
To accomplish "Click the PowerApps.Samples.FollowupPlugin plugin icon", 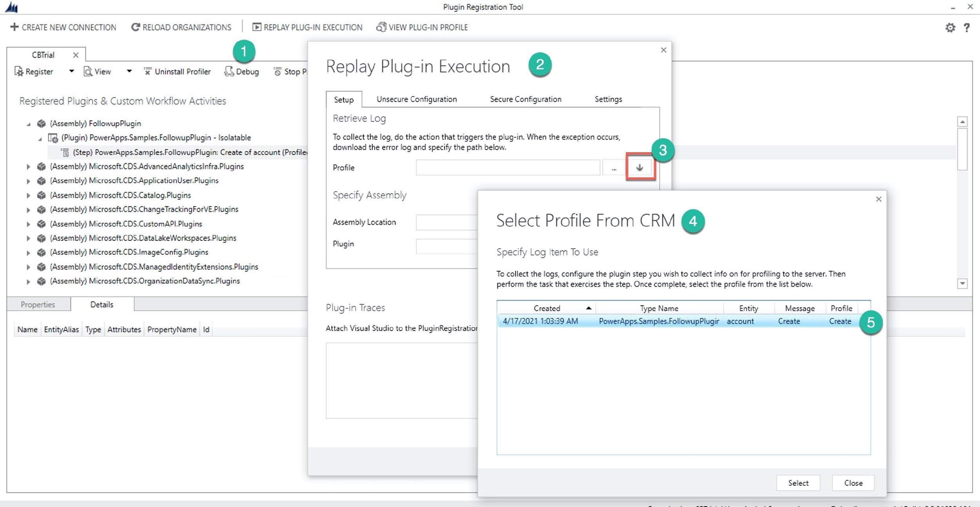I will click(x=53, y=138).
